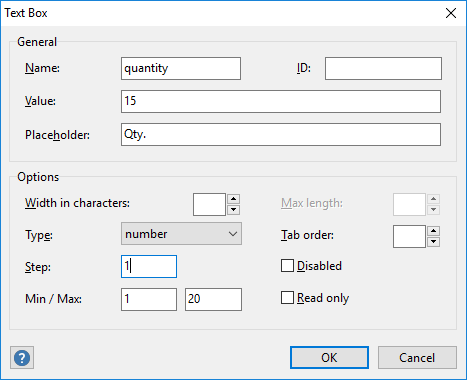Open the Type dropdown showing number

[181, 234]
